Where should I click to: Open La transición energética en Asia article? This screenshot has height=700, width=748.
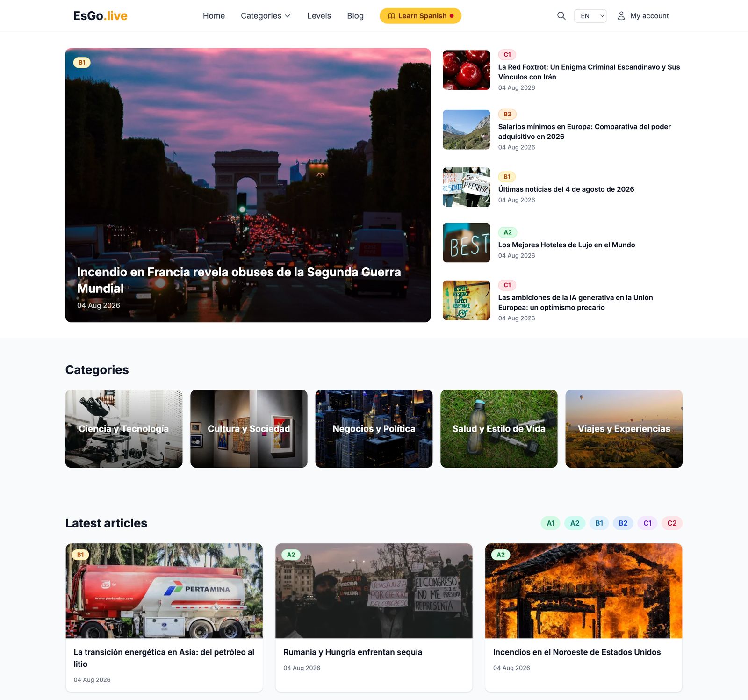click(x=164, y=658)
